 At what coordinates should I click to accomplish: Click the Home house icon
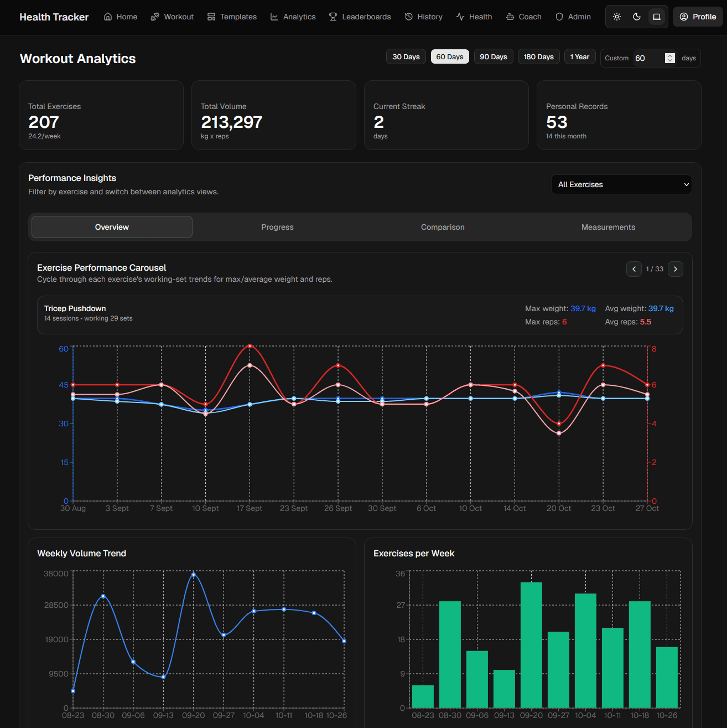[108, 17]
